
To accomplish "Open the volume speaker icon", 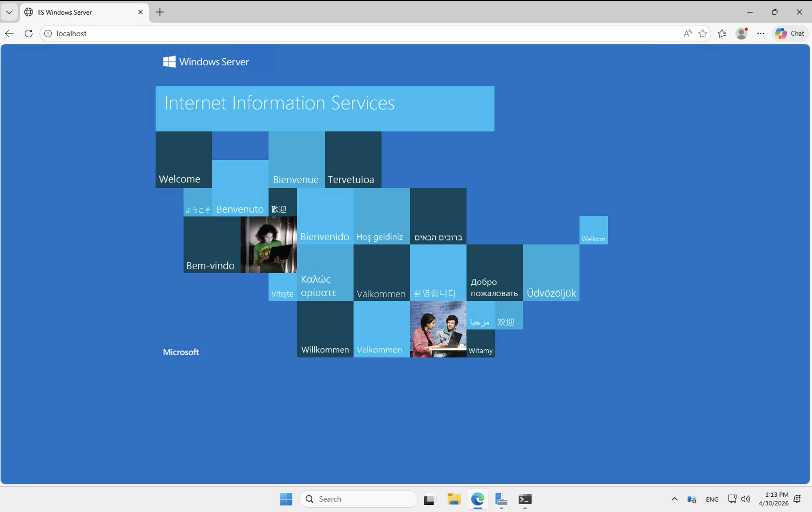I will coord(746,499).
